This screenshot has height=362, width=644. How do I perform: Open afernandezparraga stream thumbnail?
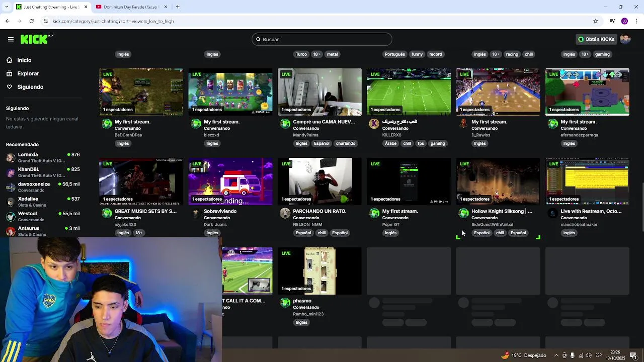[587, 92]
